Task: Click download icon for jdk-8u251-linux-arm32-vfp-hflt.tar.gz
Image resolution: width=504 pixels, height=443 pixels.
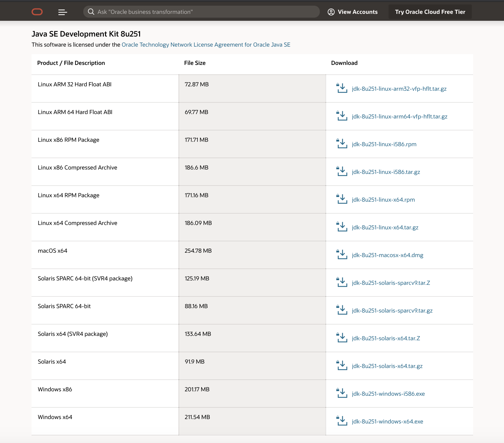Action: (x=342, y=88)
